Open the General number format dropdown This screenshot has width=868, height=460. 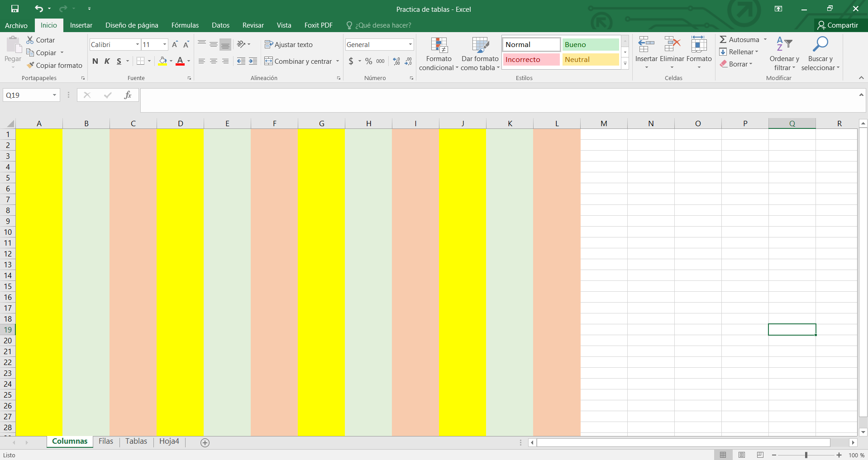(410, 44)
